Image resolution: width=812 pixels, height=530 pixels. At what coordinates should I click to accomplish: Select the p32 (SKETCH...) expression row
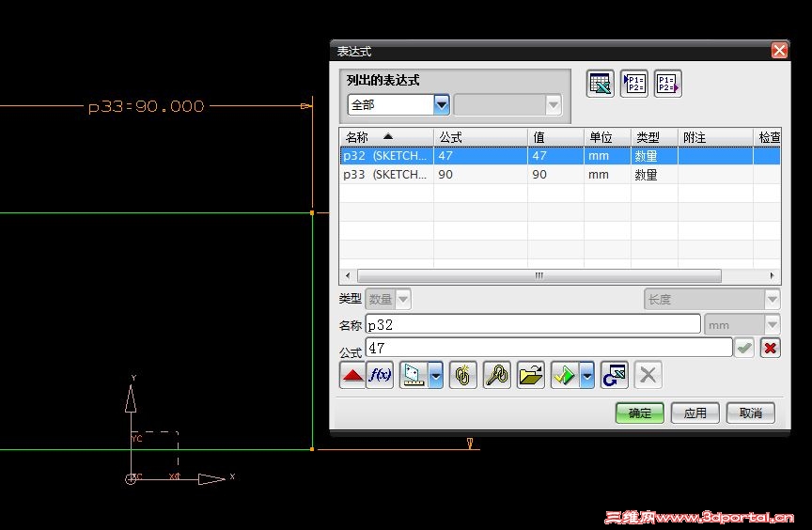[560, 156]
